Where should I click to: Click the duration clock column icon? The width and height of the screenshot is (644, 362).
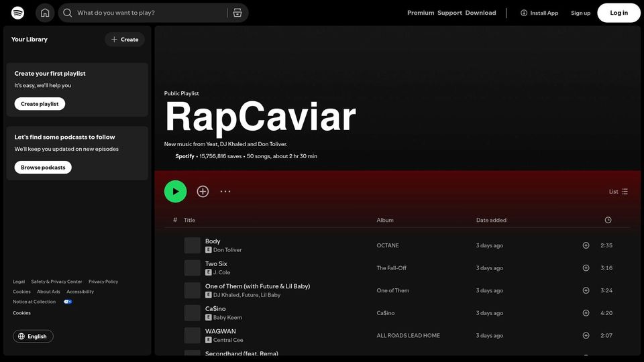[608, 220]
